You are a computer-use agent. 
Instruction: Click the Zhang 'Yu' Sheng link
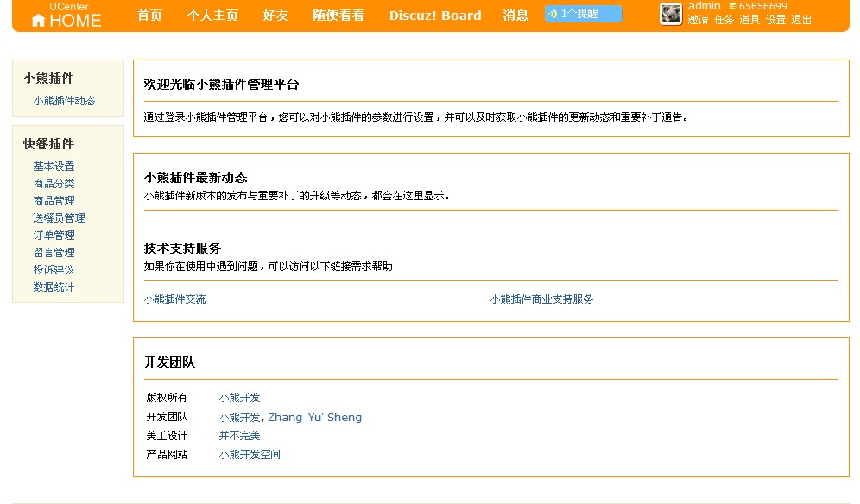point(315,418)
